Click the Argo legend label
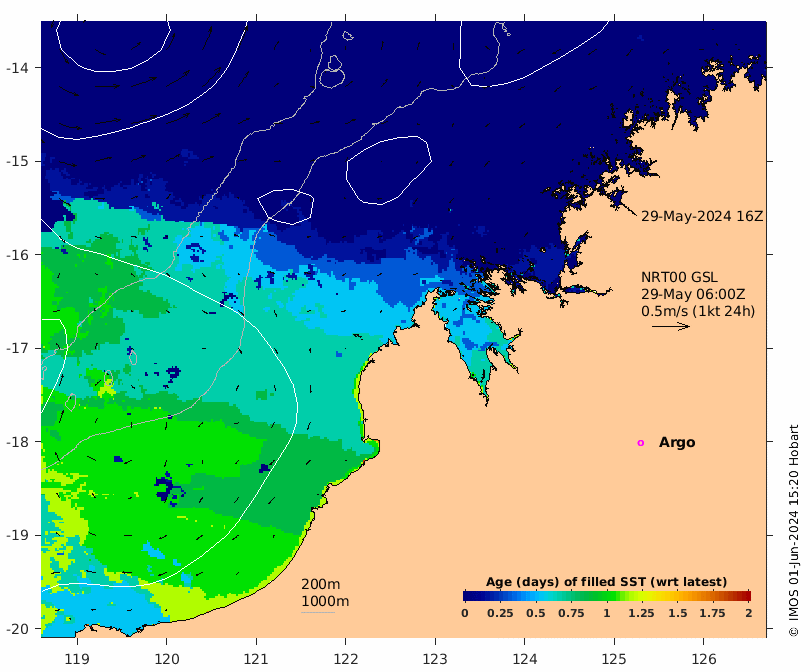The height and width of the screenshot is (672, 810). pos(677,443)
